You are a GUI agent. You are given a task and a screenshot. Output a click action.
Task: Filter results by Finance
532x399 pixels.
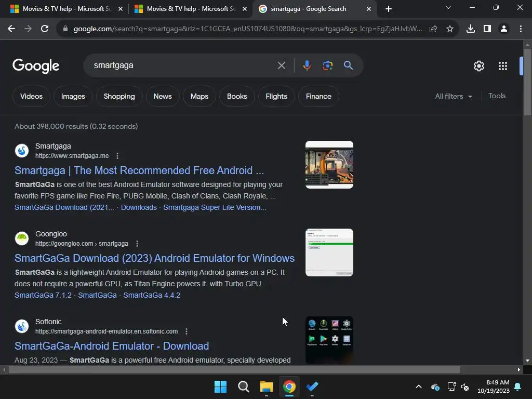(x=318, y=96)
